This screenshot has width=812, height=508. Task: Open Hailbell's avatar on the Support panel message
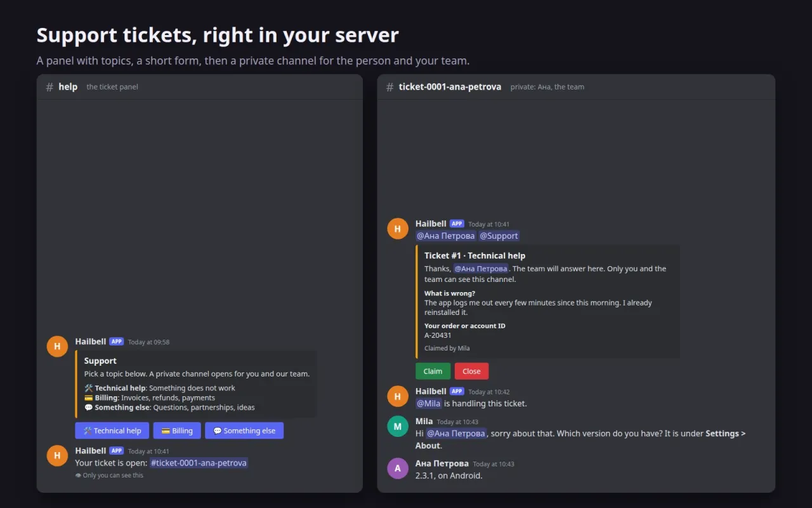pyautogui.click(x=57, y=347)
